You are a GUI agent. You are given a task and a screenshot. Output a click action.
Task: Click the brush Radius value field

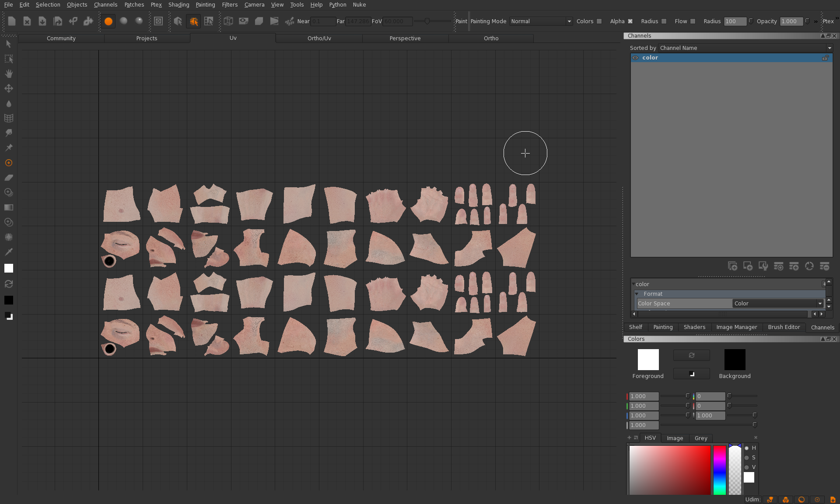(x=735, y=21)
